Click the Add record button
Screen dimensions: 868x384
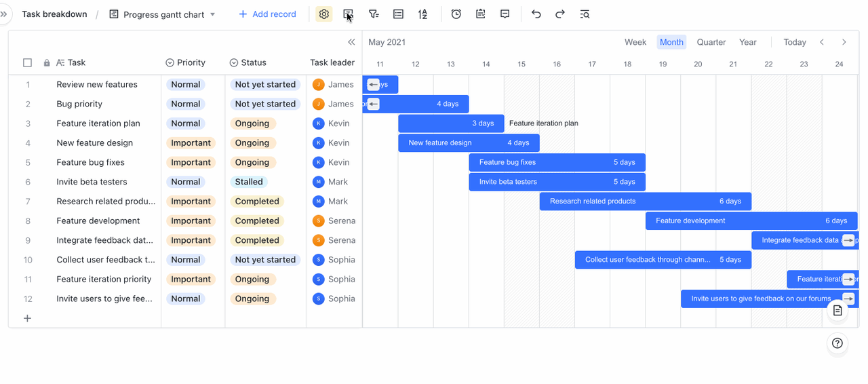(267, 14)
